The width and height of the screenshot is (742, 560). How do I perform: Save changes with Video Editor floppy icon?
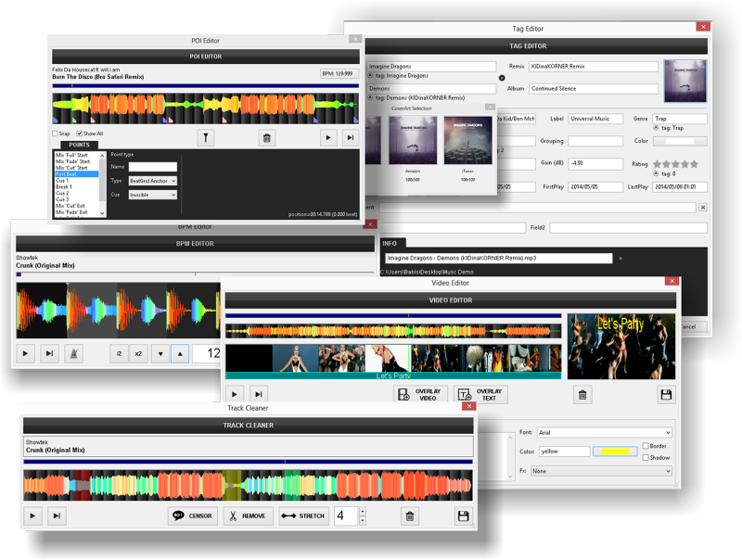[665, 395]
